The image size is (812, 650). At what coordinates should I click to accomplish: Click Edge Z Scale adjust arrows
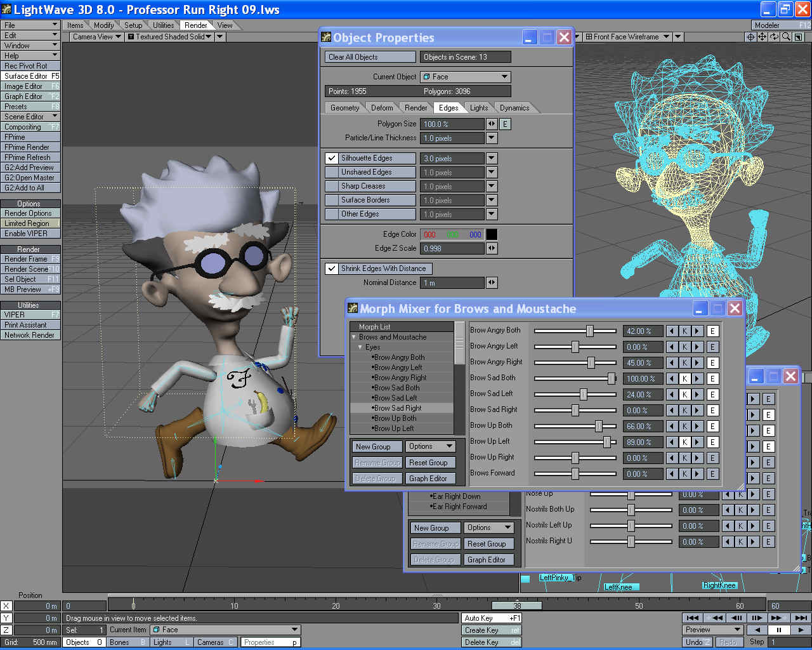[492, 249]
